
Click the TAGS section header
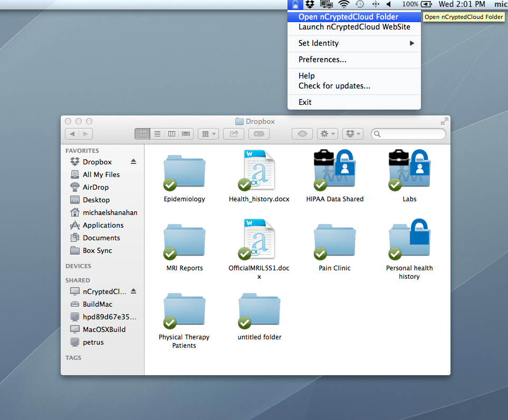[x=73, y=357]
